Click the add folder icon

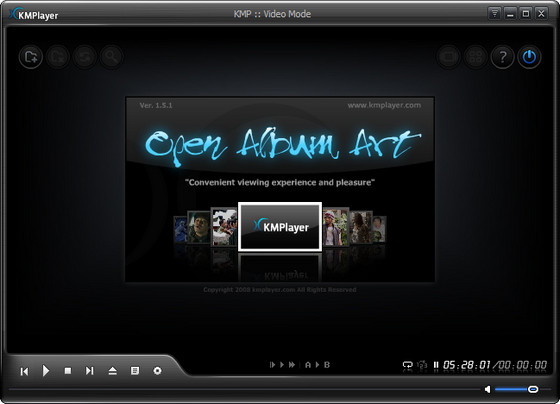pos(31,57)
